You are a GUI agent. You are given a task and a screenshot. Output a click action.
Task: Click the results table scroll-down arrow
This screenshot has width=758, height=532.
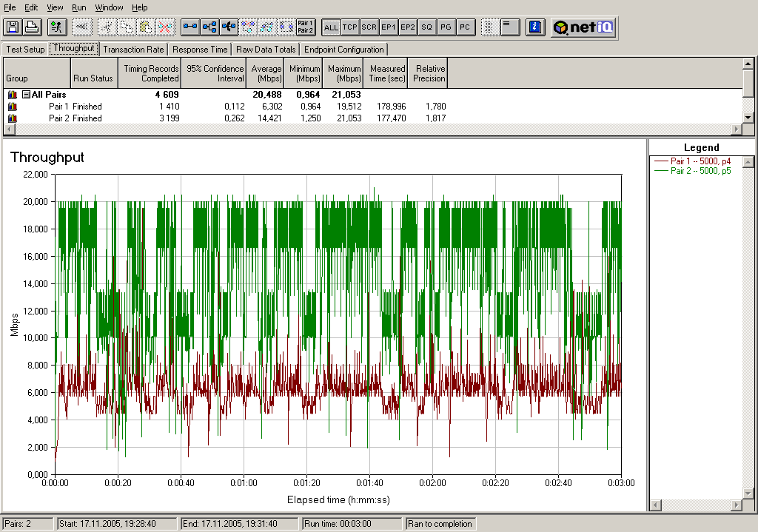[748, 117]
